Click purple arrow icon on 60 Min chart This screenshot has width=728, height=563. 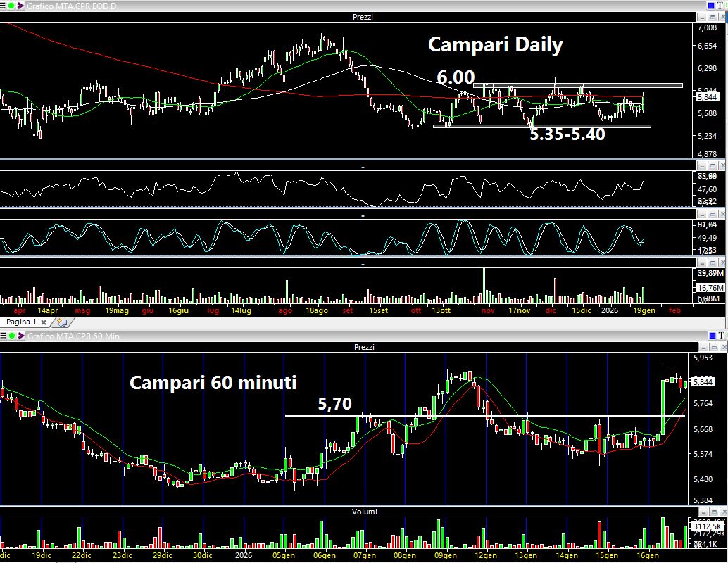(x=20, y=336)
